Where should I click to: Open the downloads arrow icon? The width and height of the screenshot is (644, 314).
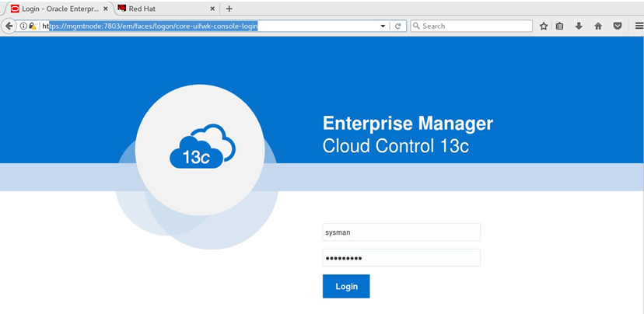pos(579,26)
